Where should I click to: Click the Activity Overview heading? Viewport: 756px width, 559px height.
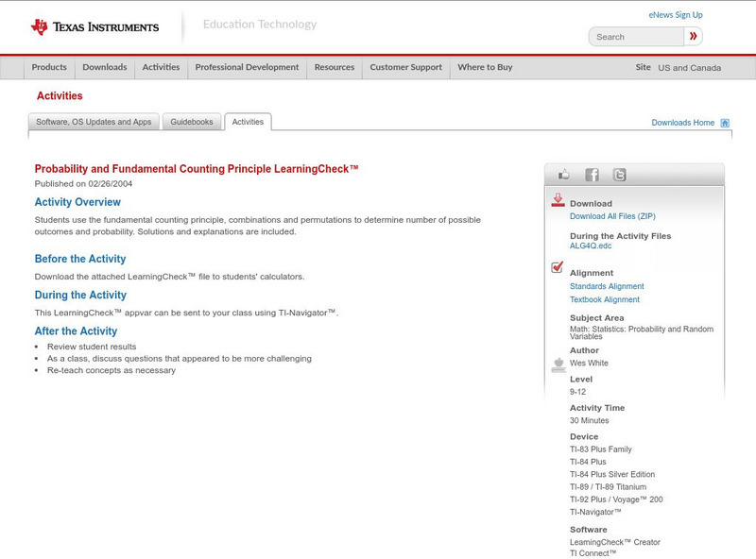pos(77,202)
